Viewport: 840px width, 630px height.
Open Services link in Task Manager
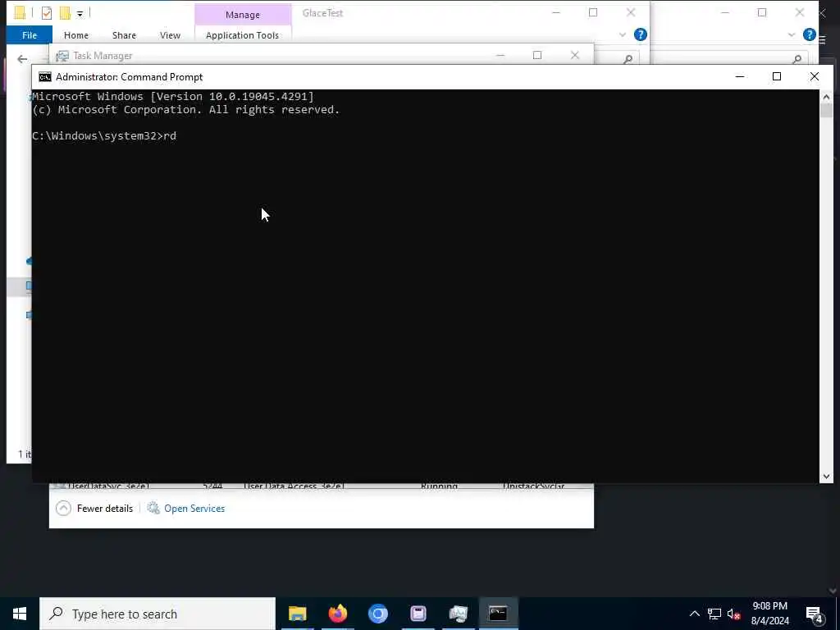(x=194, y=509)
